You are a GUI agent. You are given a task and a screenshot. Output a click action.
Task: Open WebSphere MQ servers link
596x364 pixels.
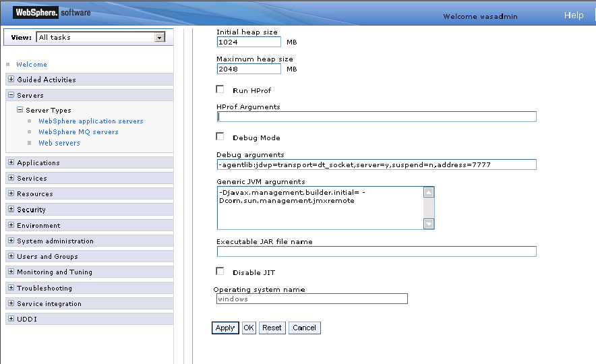(x=78, y=132)
